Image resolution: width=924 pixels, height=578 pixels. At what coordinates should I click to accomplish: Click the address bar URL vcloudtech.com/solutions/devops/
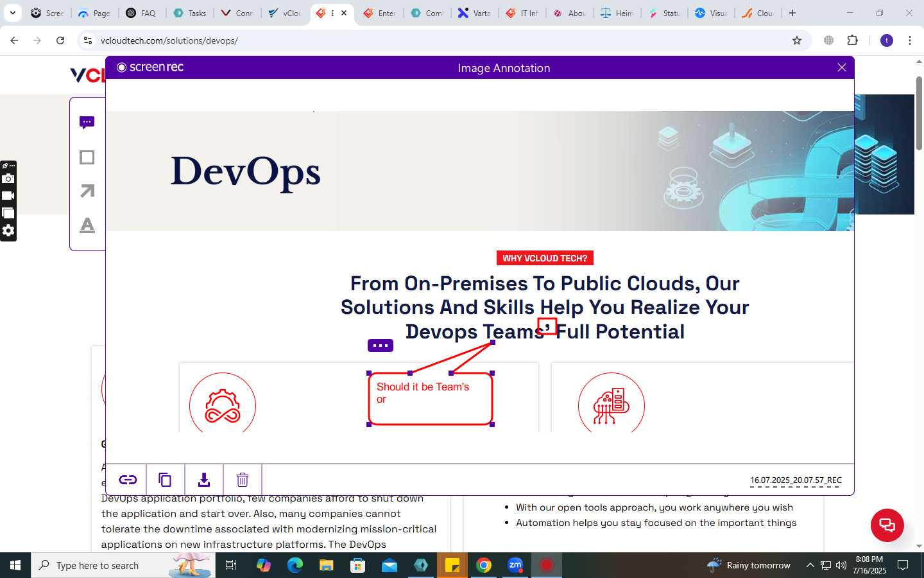tap(169, 40)
